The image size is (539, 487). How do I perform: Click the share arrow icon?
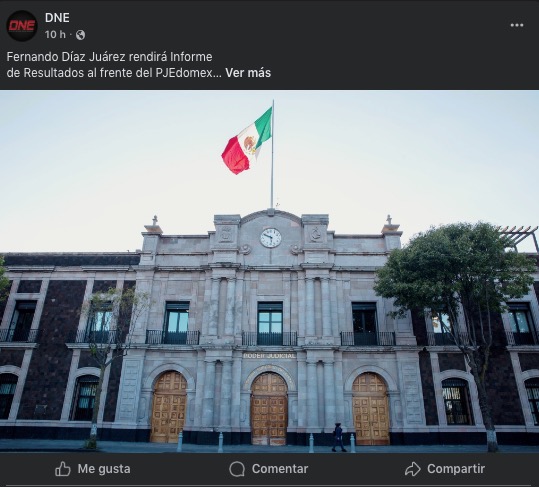pos(412,469)
